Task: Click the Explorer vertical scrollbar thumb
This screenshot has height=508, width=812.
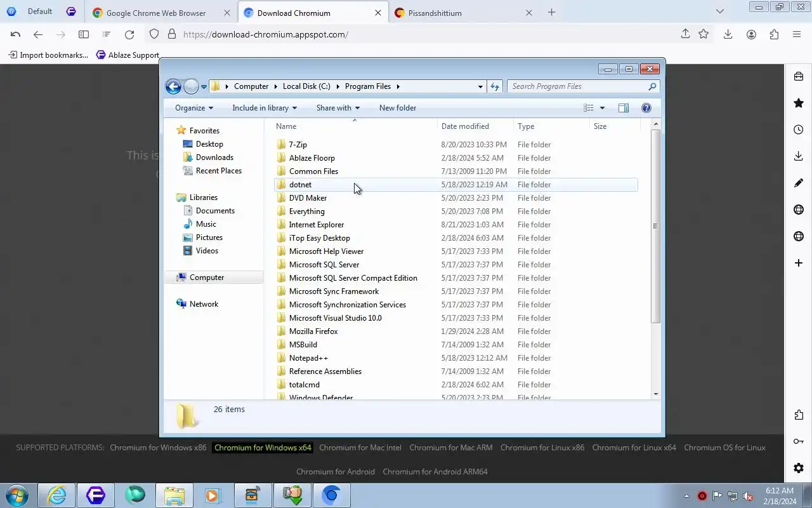Action: (655, 226)
